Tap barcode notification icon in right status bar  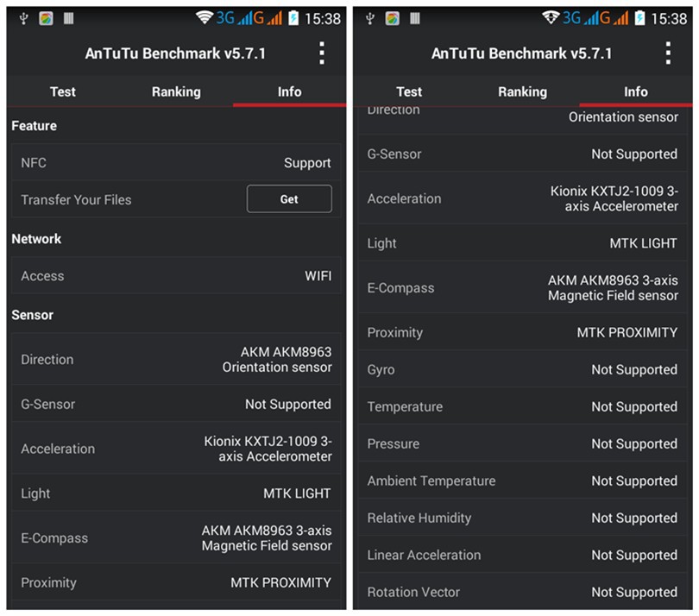click(414, 18)
